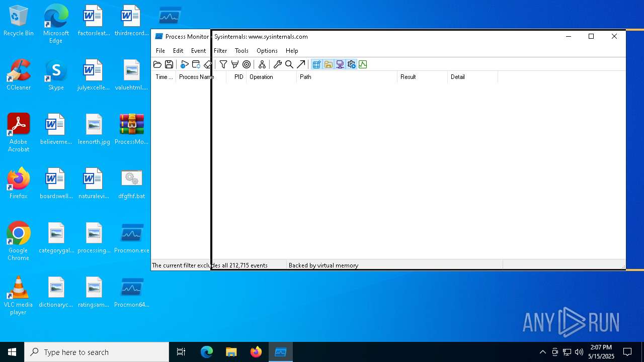Select the factorsleat Word document
The height and width of the screenshot is (362, 644).
(x=94, y=21)
